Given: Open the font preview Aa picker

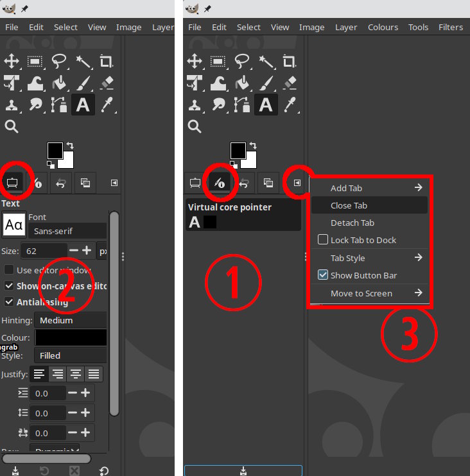Looking at the screenshot, I should click(x=14, y=225).
